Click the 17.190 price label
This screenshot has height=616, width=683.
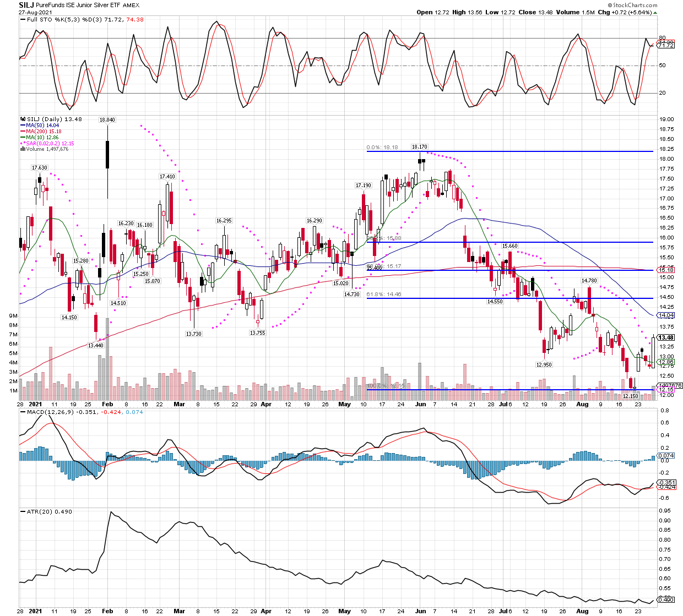point(364,186)
